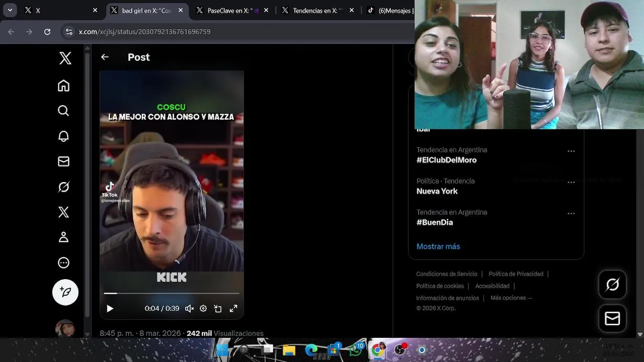
Task: Play the Coscu video
Action: coord(110,309)
